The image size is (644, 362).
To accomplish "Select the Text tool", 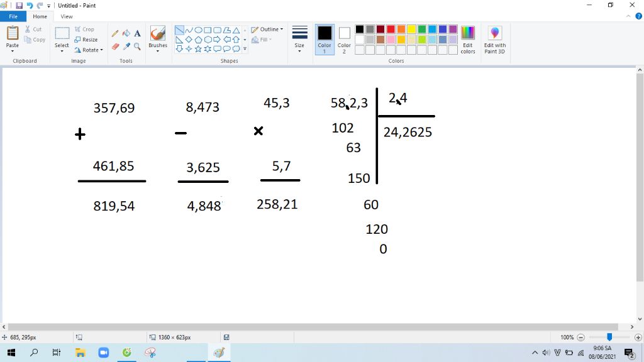I will pos(137,33).
